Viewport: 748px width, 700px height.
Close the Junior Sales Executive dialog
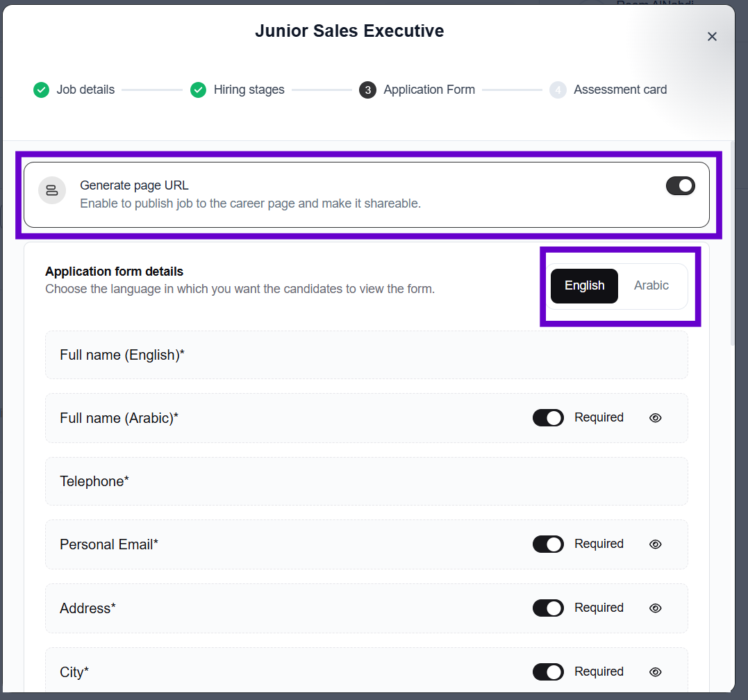point(712,37)
